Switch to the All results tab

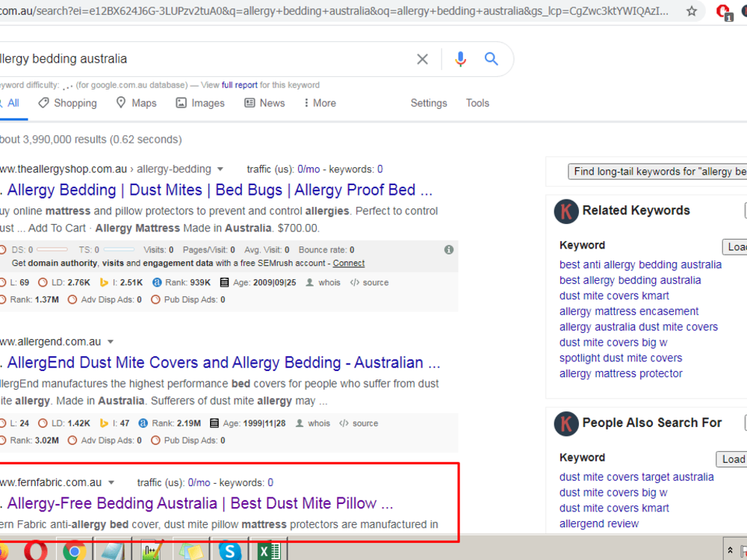(x=10, y=103)
